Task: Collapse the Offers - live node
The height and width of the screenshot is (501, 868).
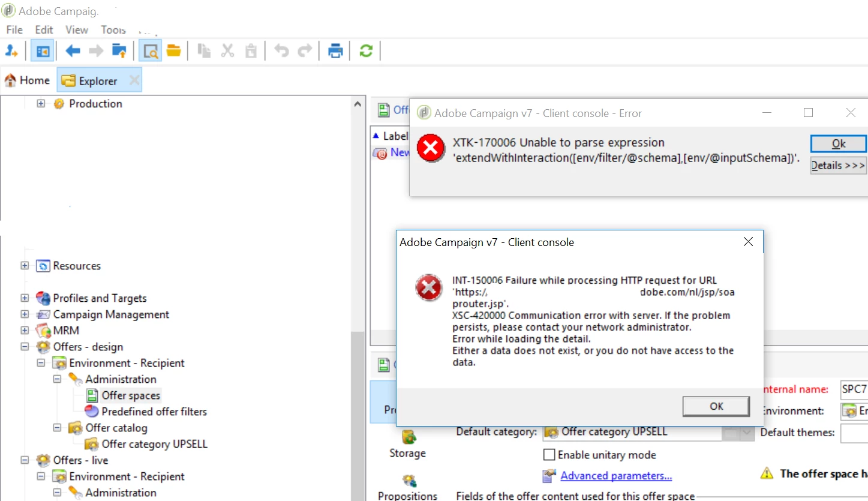Action: tap(25, 460)
